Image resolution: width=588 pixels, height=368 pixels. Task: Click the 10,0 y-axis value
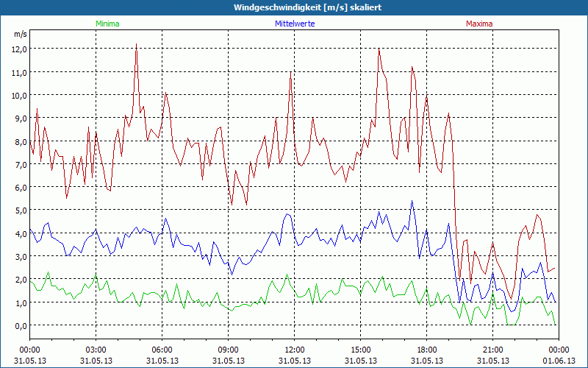click(x=21, y=96)
